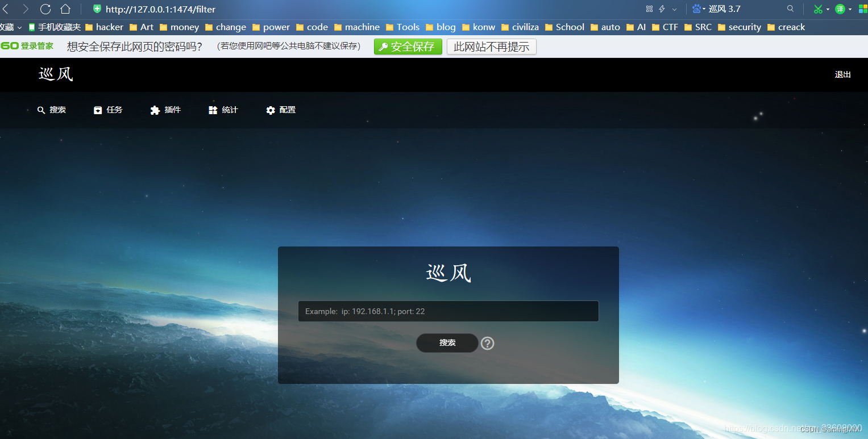Open the 任务 navigation tab
Viewport: 868px width, 439px height.
pyautogui.click(x=108, y=110)
